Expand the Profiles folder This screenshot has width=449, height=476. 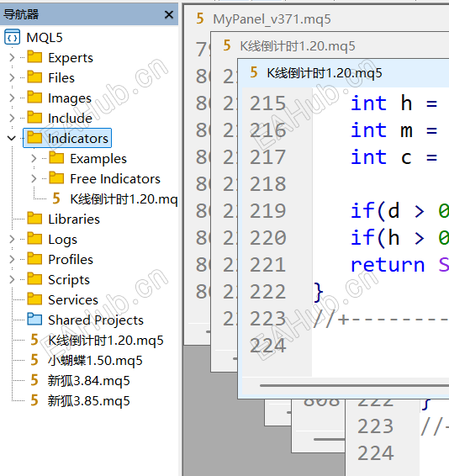(12, 259)
